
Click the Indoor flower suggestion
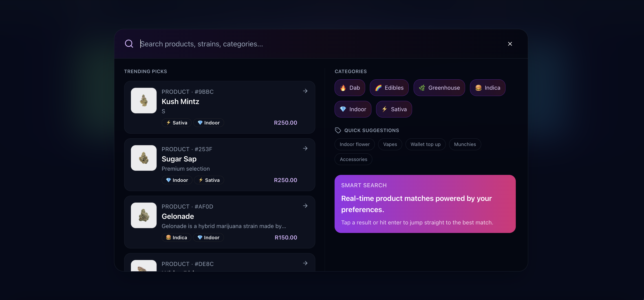tap(354, 144)
